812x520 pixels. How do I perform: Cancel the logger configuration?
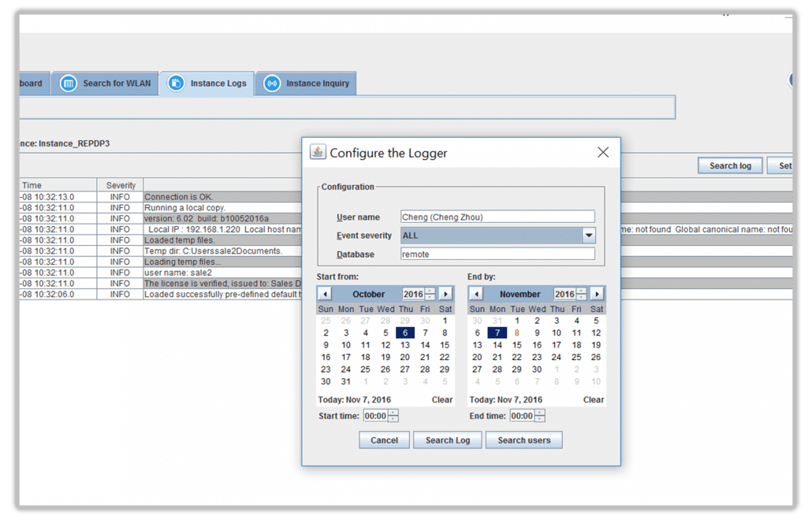384,440
